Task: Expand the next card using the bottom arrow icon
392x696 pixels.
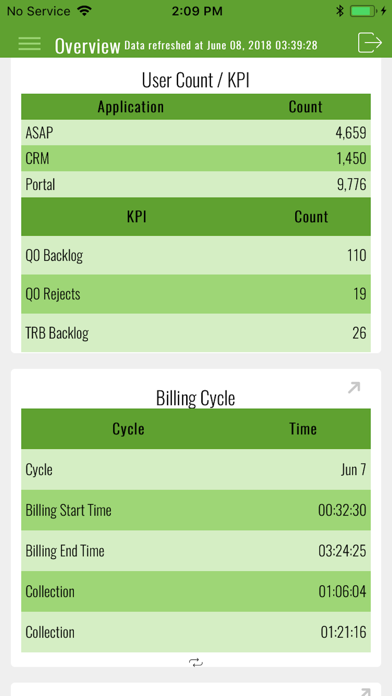Action: click(x=365, y=692)
